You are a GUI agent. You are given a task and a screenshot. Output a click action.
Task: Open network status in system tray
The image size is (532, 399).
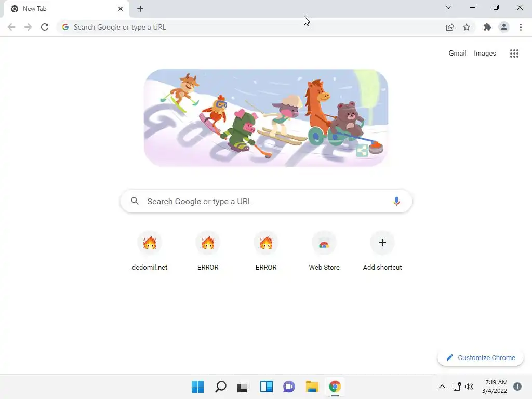point(456,387)
